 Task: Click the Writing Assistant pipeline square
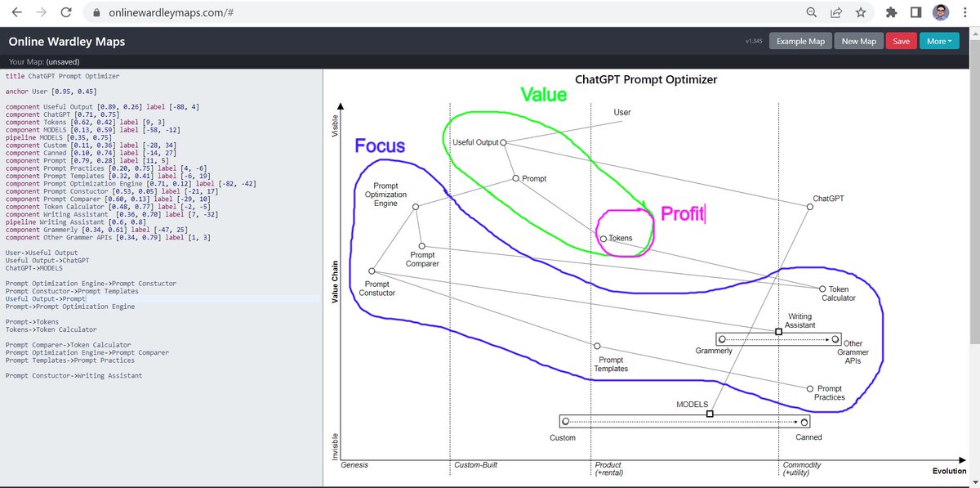pyautogui.click(x=778, y=332)
